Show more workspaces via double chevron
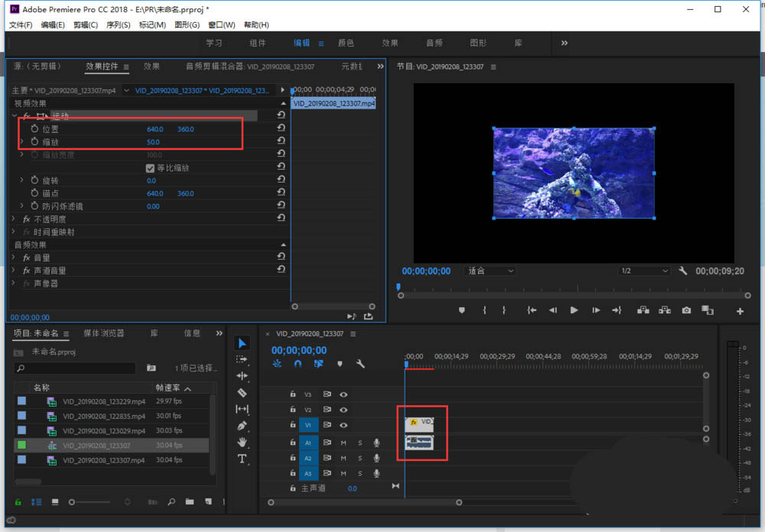The height and width of the screenshot is (532, 765). point(564,43)
